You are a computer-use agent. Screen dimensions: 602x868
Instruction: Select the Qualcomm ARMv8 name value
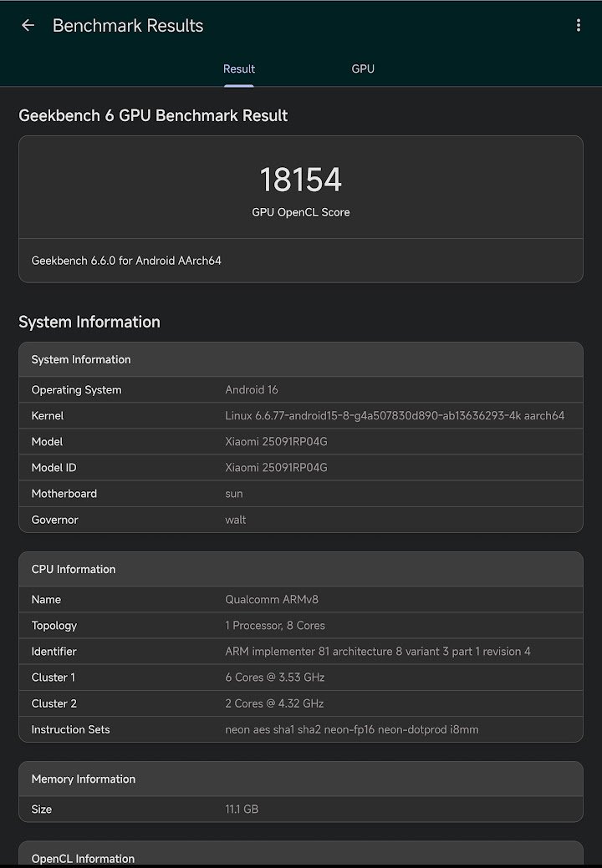tap(272, 600)
